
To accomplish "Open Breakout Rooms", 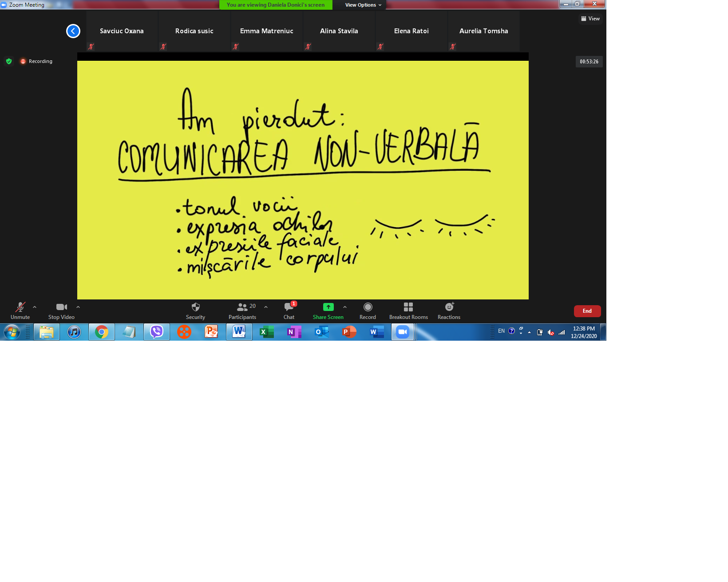I will tap(408, 311).
